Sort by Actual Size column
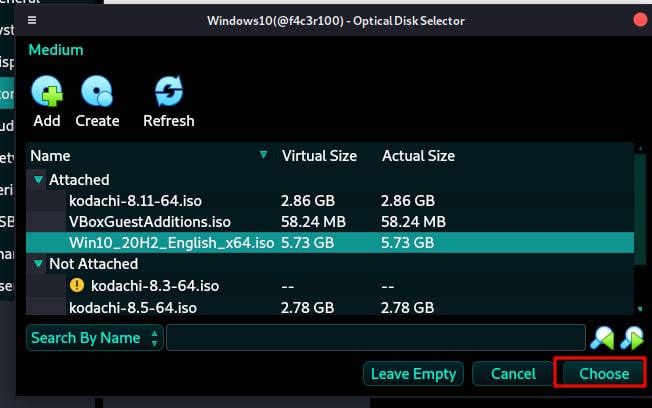The height and width of the screenshot is (408, 652). click(418, 156)
